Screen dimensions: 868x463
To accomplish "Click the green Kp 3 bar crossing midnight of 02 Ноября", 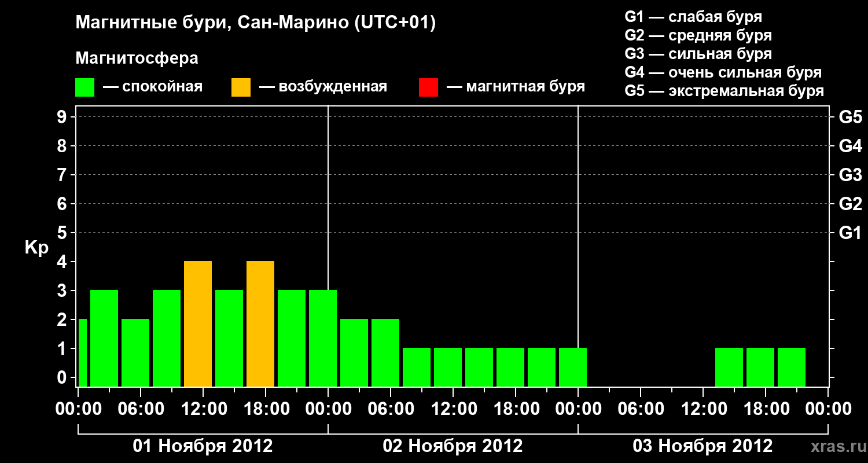I will pos(323,338).
